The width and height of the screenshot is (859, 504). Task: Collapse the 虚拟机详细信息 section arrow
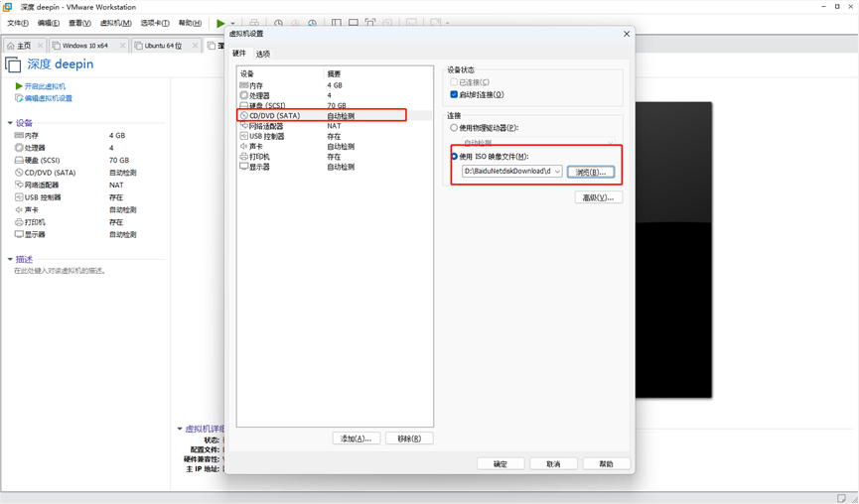click(x=179, y=429)
